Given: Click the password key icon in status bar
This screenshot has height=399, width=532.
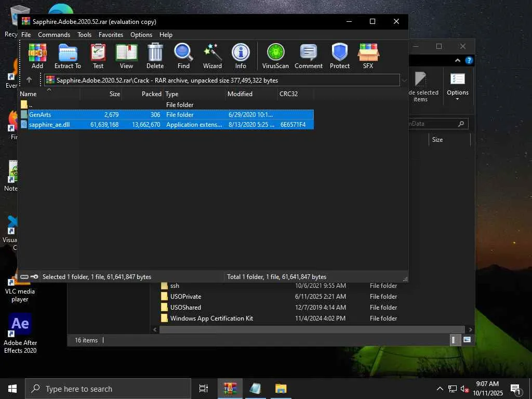Looking at the screenshot, I should (34, 277).
